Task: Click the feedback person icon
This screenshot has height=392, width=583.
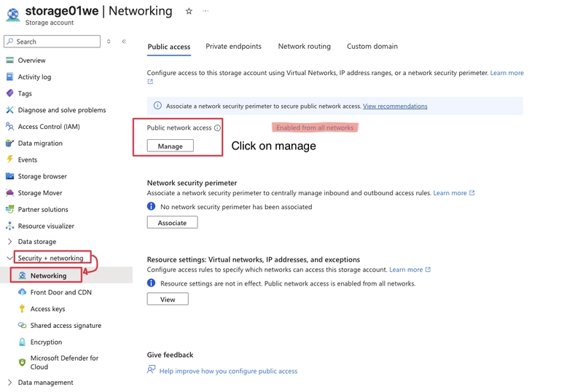Action: pos(151,369)
